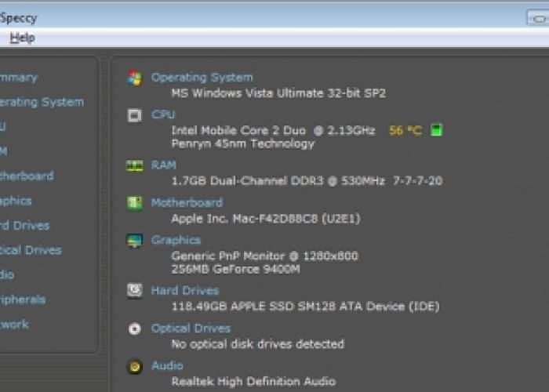Select Peripherals in the sidebar
The height and width of the screenshot is (392, 549).
click(x=23, y=299)
